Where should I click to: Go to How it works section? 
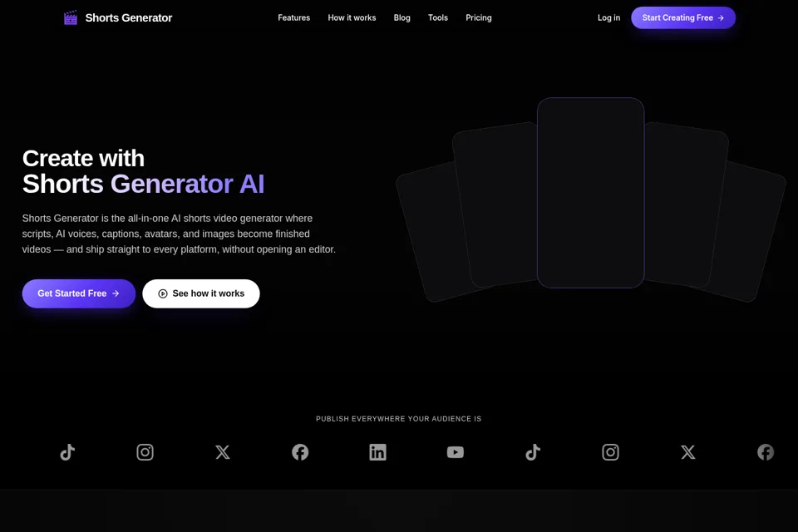point(352,17)
